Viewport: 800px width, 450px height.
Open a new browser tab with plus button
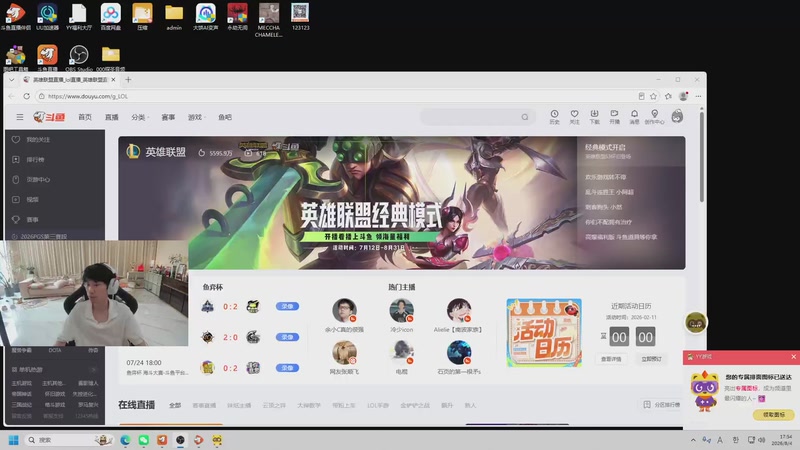(x=128, y=80)
